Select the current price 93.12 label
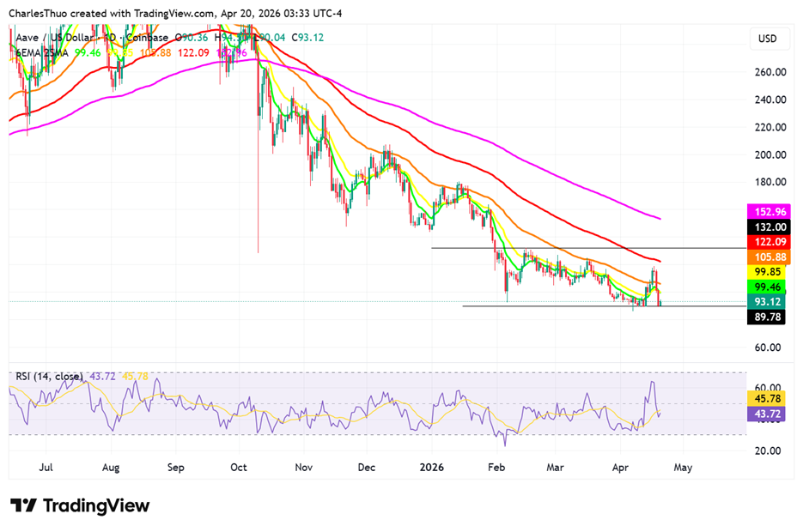Image resolution: width=803 pixels, height=532 pixels. tap(770, 302)
